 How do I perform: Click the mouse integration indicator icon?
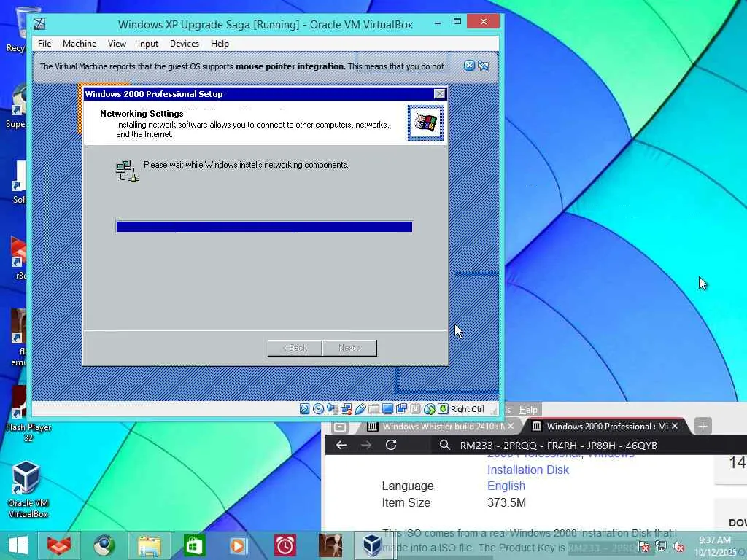click(429, 408)
